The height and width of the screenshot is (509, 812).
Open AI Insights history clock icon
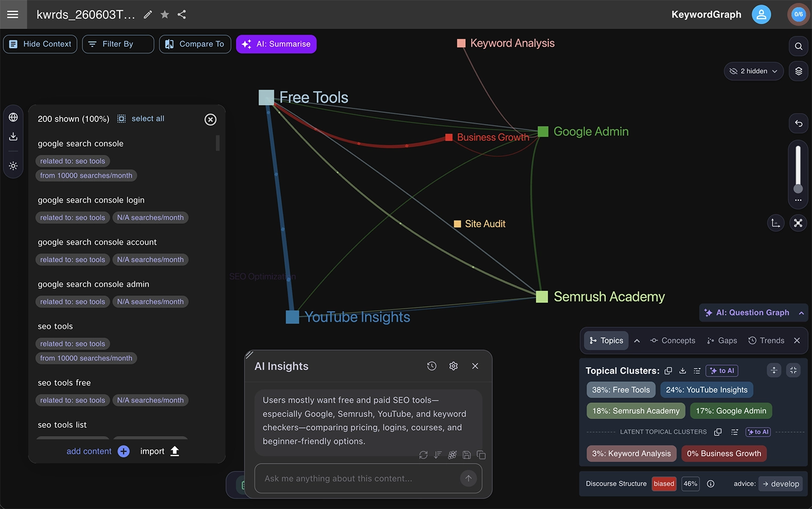click(x=431, y=366)
